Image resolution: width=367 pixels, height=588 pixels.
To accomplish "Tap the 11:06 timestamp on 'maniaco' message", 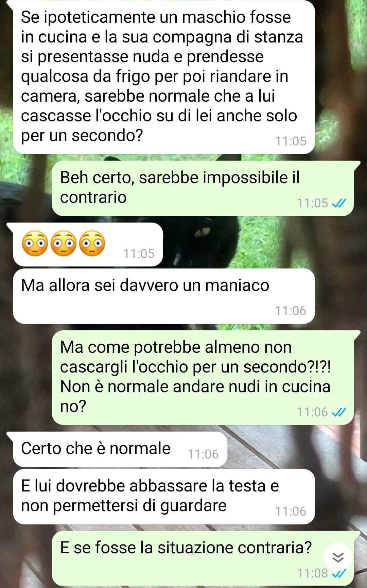I will click(291, 311).
